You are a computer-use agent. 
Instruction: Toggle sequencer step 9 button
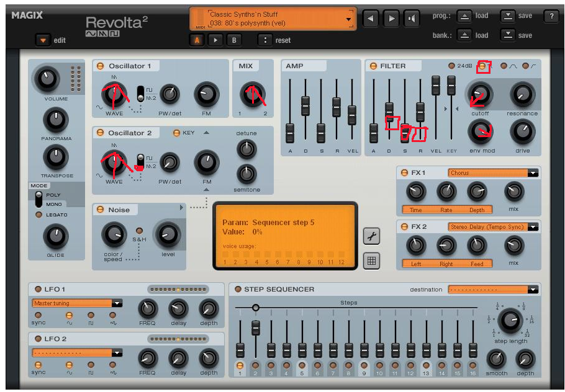pyautogui.click(x=364, y=366)
